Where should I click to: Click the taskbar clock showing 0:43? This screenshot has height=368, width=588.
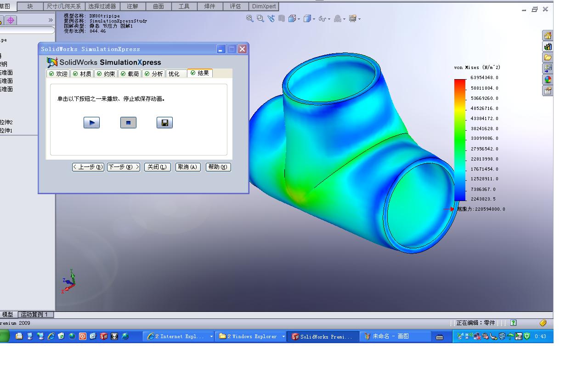click(540, 337)
